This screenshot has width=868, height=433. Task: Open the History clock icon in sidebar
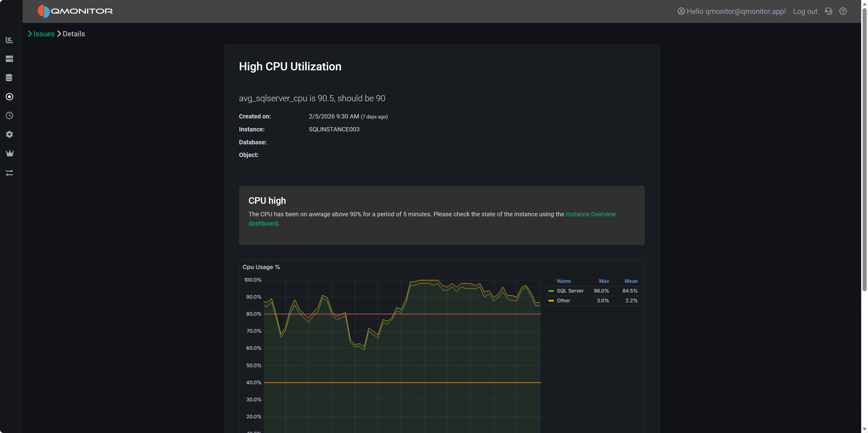(x=10, y=116)
